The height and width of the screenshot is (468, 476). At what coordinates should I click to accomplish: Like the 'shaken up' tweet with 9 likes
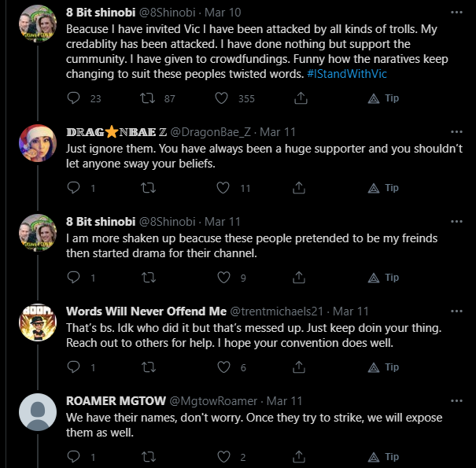(x=223, y=278)
